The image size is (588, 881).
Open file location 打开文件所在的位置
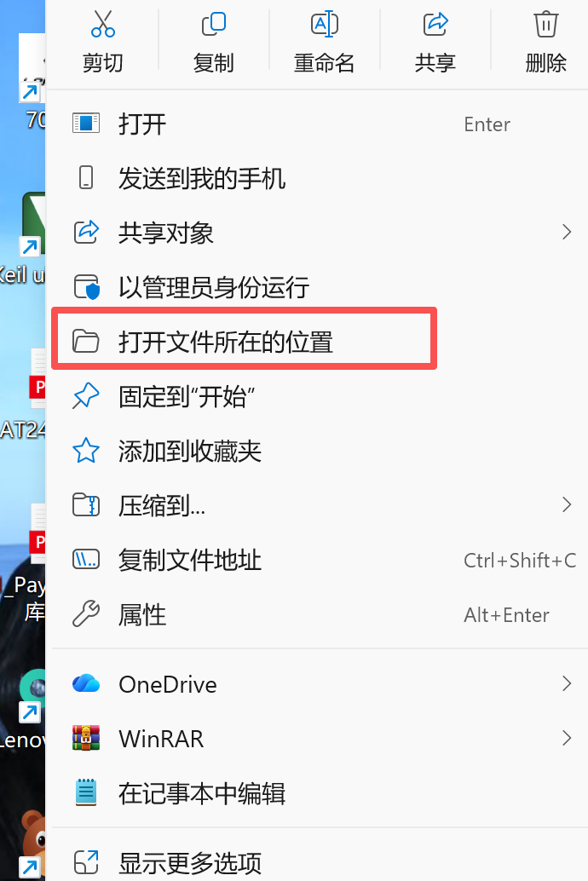click(244, 341)
